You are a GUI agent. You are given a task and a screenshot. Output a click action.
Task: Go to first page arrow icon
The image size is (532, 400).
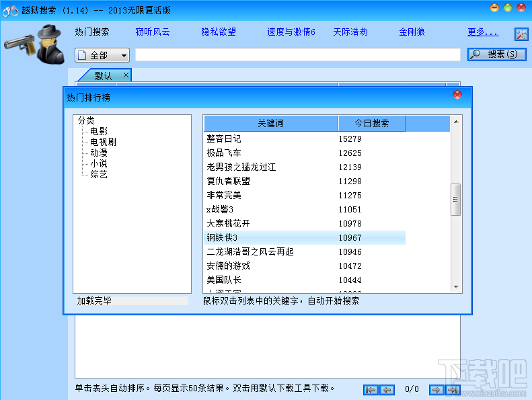[x=371, y=390]
